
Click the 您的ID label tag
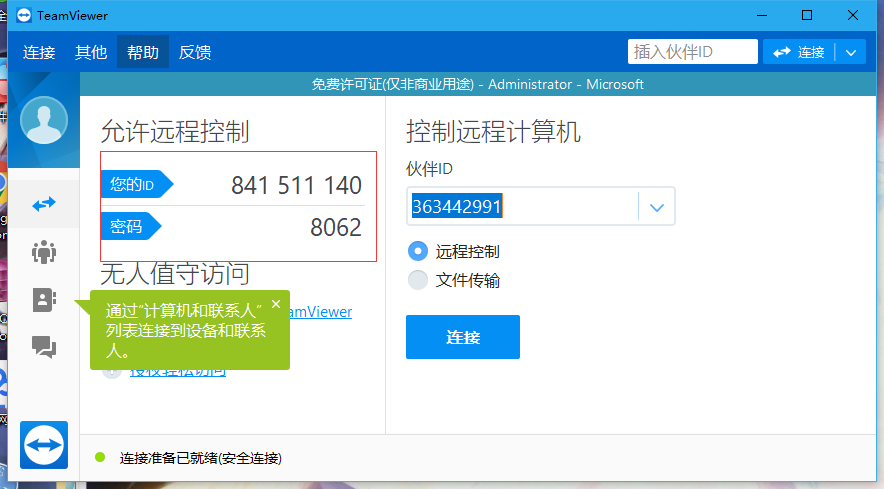(136, 184)
